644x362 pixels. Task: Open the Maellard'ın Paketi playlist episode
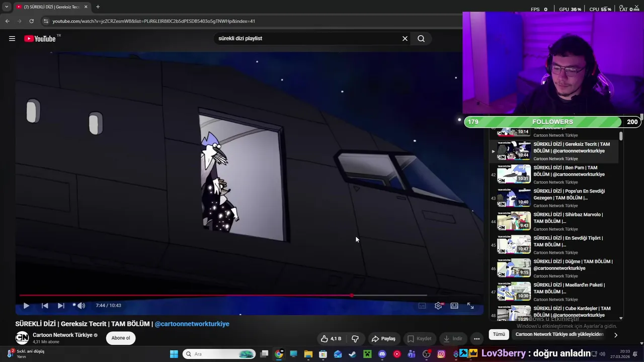pos(553,292)
